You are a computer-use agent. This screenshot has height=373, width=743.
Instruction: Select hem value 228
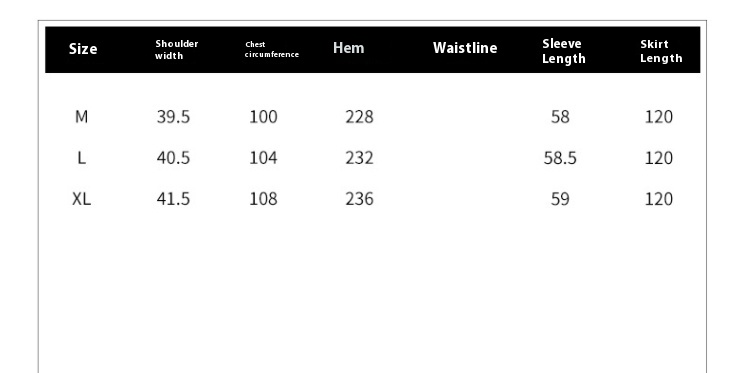click(x=359, y=117)
